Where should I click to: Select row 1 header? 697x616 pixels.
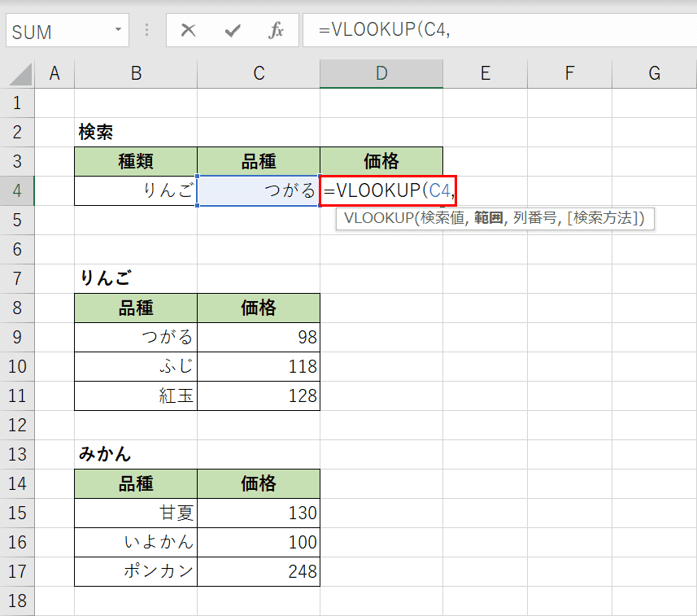17,103
